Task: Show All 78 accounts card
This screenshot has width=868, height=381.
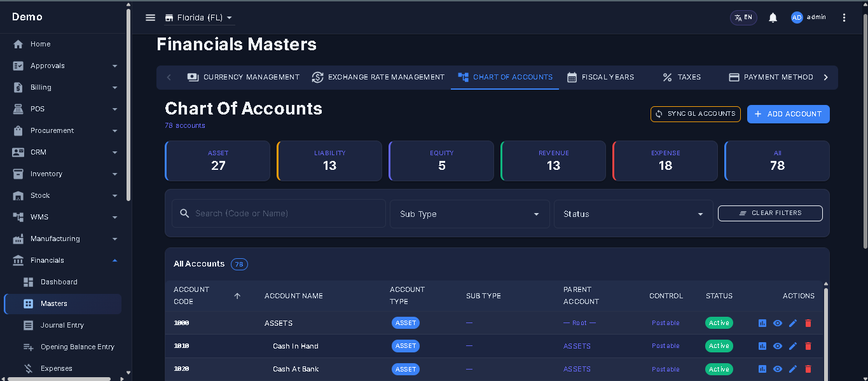Action: pos(777,160)
